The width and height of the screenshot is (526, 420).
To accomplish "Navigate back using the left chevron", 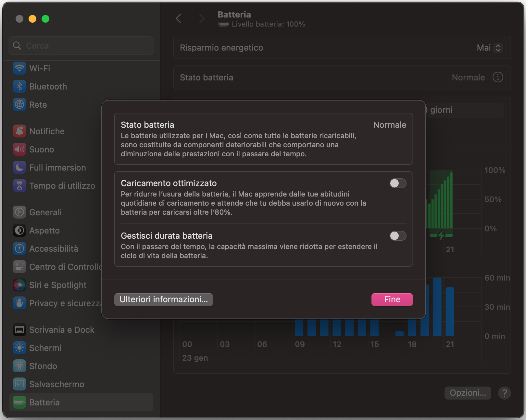I will pyautogui.click(x=178, y=18).
